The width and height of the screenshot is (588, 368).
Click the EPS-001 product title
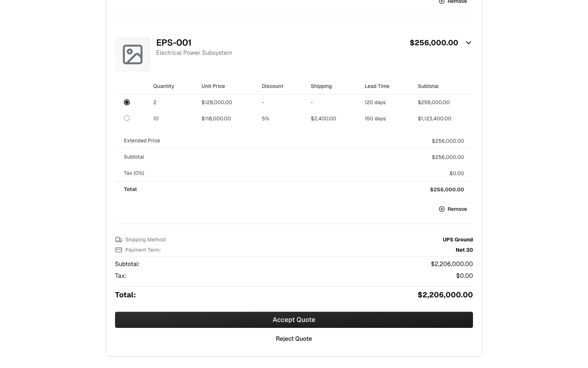tap(174, 43)
